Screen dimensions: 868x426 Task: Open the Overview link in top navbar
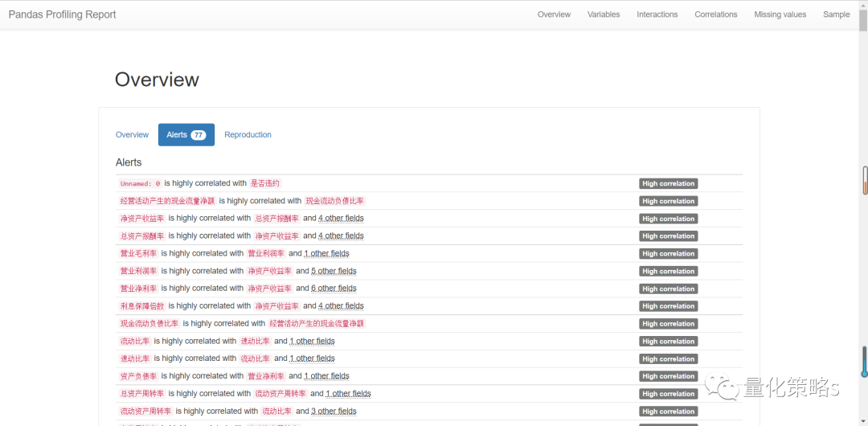click(554, 14)
